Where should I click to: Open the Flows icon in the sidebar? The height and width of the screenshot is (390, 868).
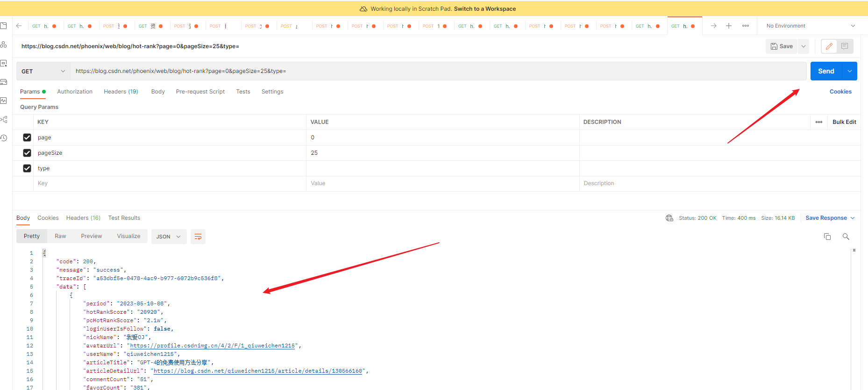tap(4, 119)
